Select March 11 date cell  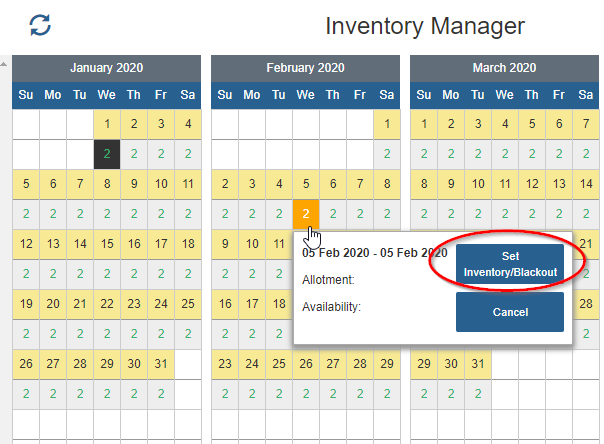pos(505,184)
